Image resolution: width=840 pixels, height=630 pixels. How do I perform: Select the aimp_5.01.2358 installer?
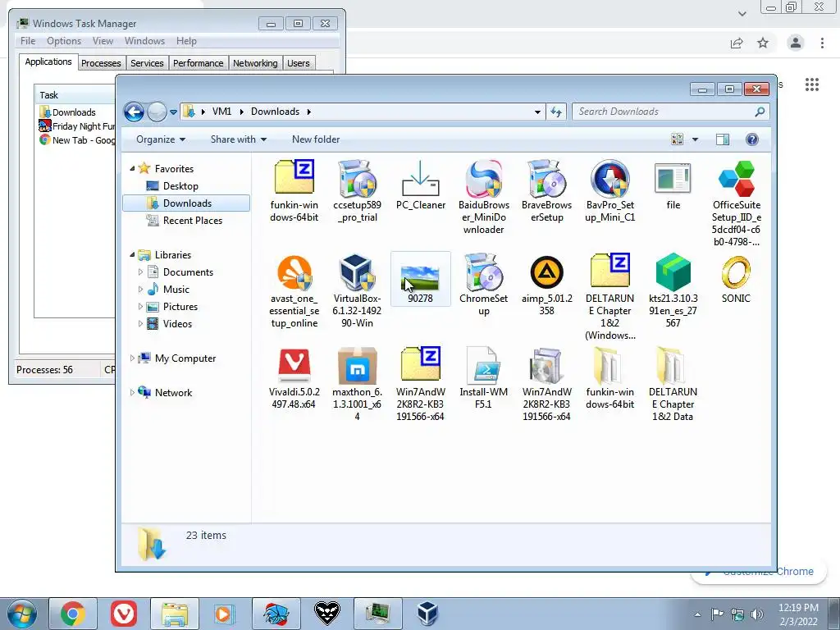click(547, 284)
